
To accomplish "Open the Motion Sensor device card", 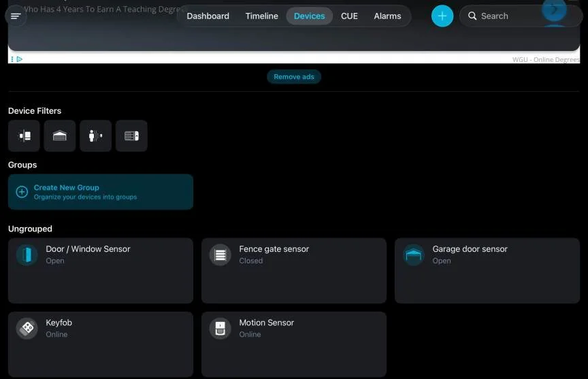I will coord(294,344).
